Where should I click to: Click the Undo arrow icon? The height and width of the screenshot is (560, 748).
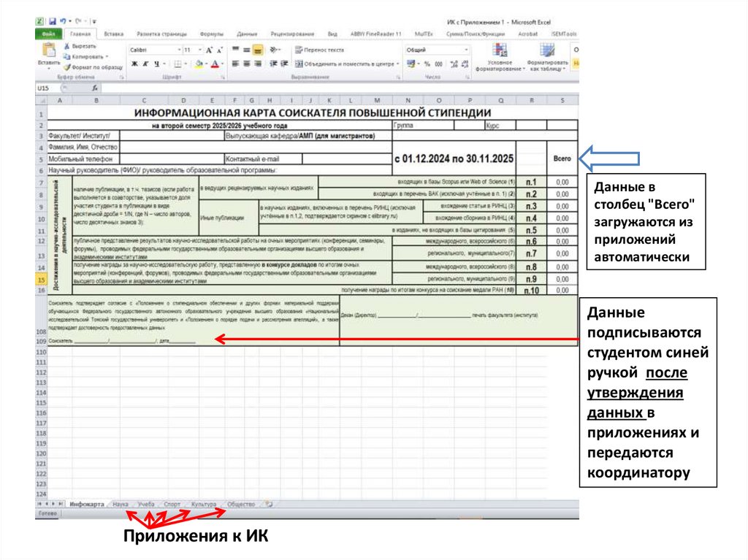point(63,21)
